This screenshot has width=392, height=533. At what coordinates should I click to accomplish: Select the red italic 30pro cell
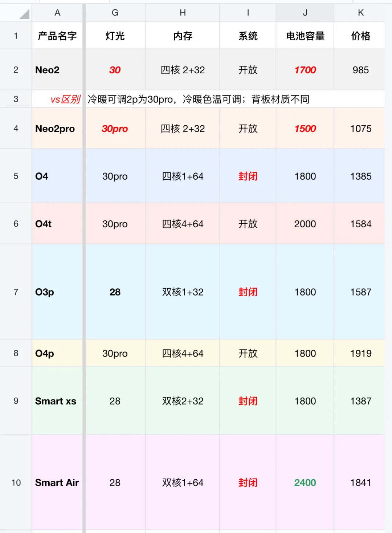(115, 129)
